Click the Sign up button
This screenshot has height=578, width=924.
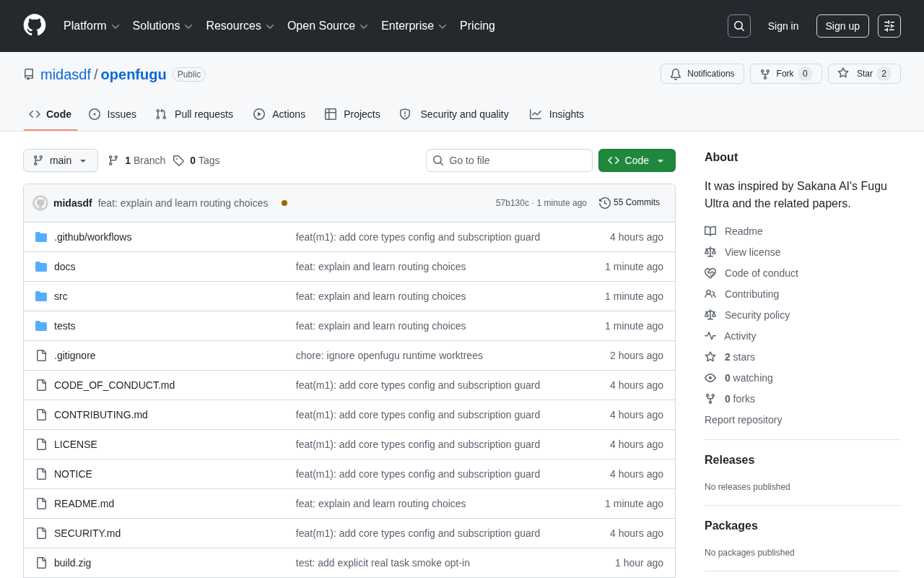pyautogui.click(x=842, y=26)
